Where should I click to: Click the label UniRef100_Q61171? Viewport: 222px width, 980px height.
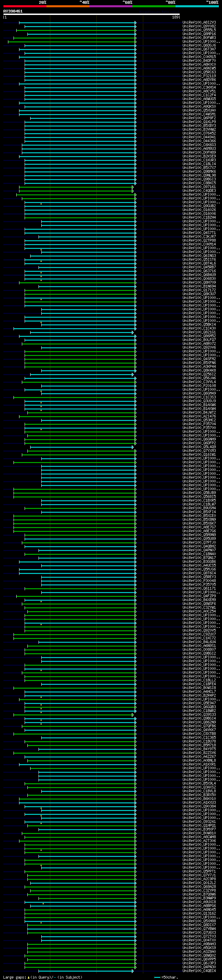click(x=199, y=589)
